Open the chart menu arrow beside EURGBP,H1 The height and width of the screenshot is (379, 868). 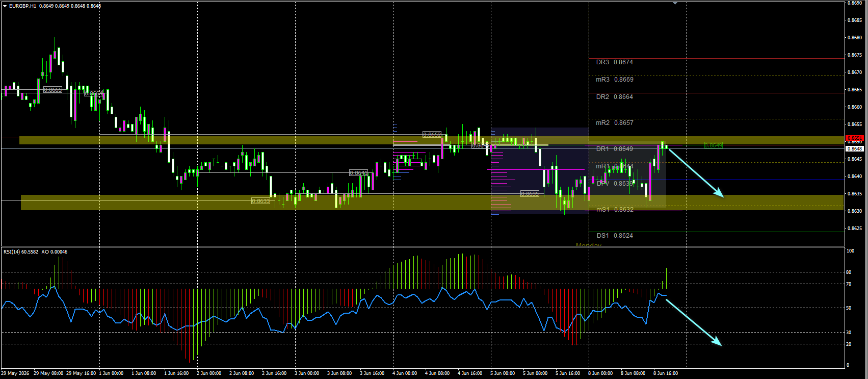5,6
